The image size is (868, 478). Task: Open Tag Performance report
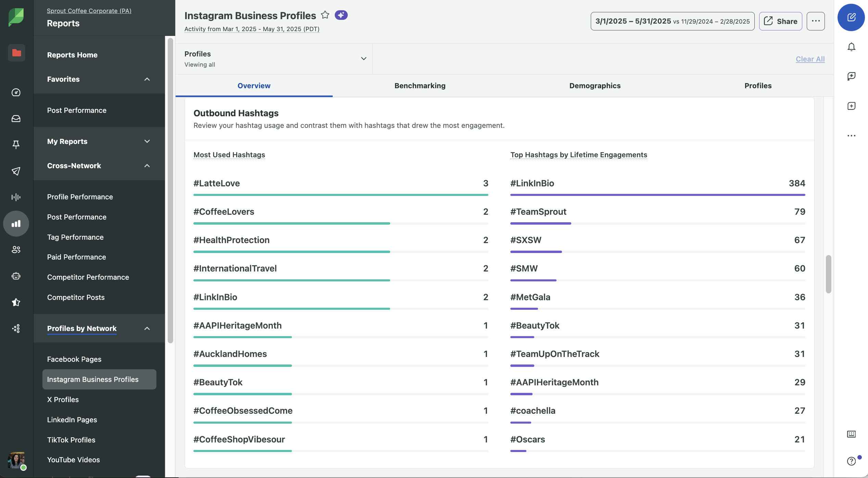point(75,237)
